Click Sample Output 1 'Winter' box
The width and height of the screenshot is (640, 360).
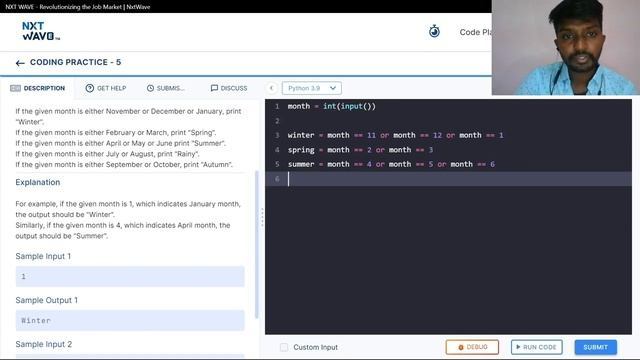(x=130, y=320)
